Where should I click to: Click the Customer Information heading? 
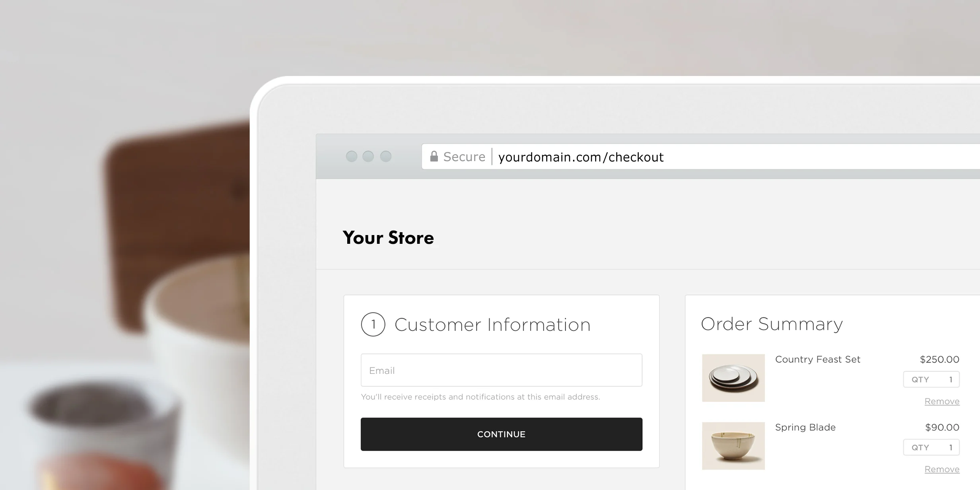[492, 325]
